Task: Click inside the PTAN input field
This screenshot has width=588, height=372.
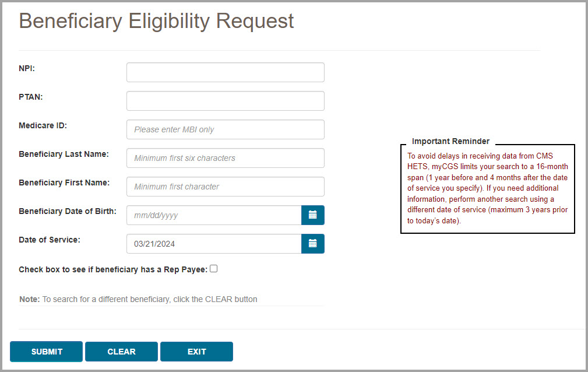Action: point(225,100)
